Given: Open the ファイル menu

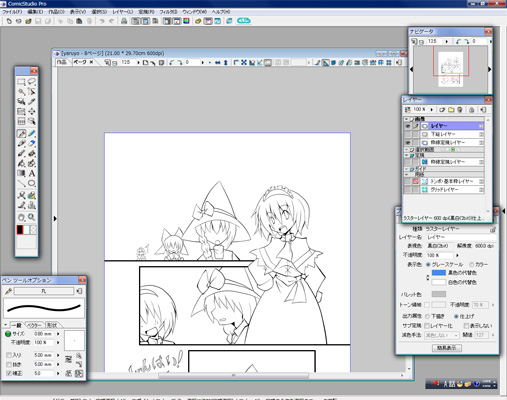Looking at the screenshot, I should click(12, 12).
